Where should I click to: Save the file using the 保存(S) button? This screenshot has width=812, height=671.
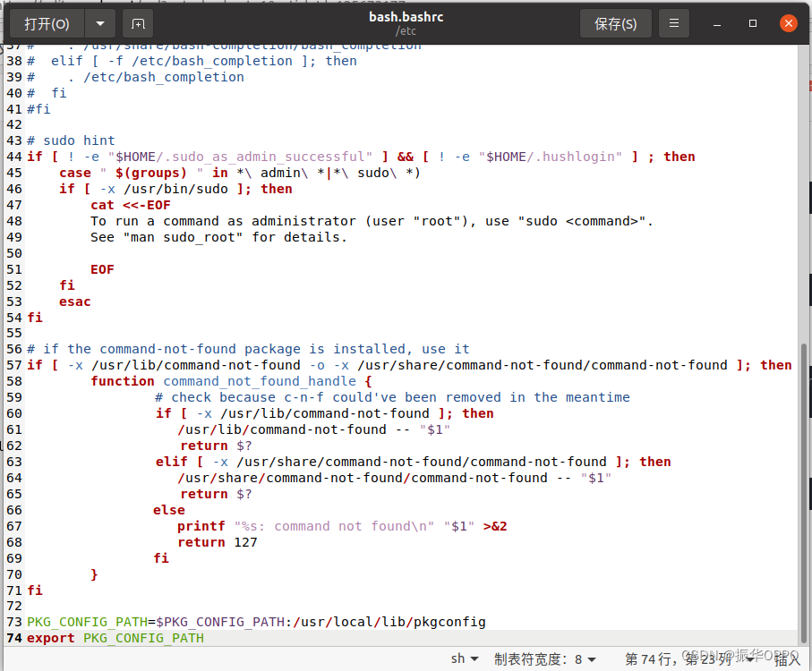tap(615, 23)
